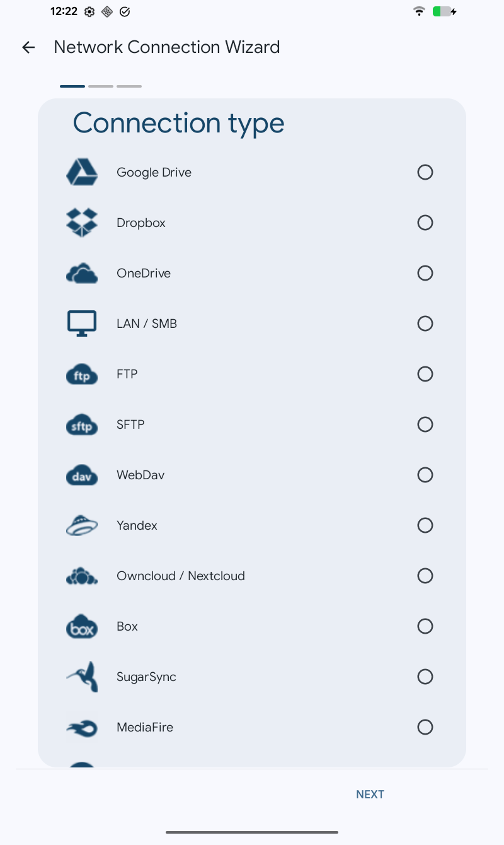Tap the Dropbox open-box icon

pyautogui.click(x=82, y=223)
